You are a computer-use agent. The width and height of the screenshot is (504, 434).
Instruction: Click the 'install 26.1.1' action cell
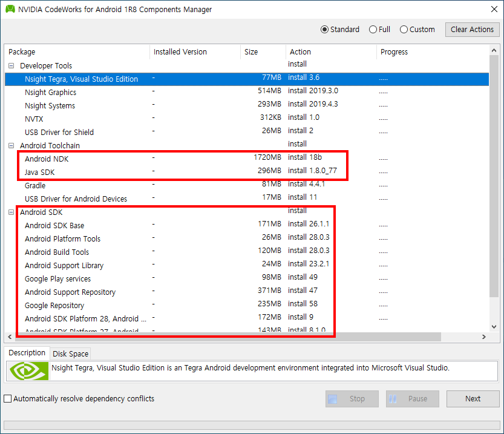309,224
